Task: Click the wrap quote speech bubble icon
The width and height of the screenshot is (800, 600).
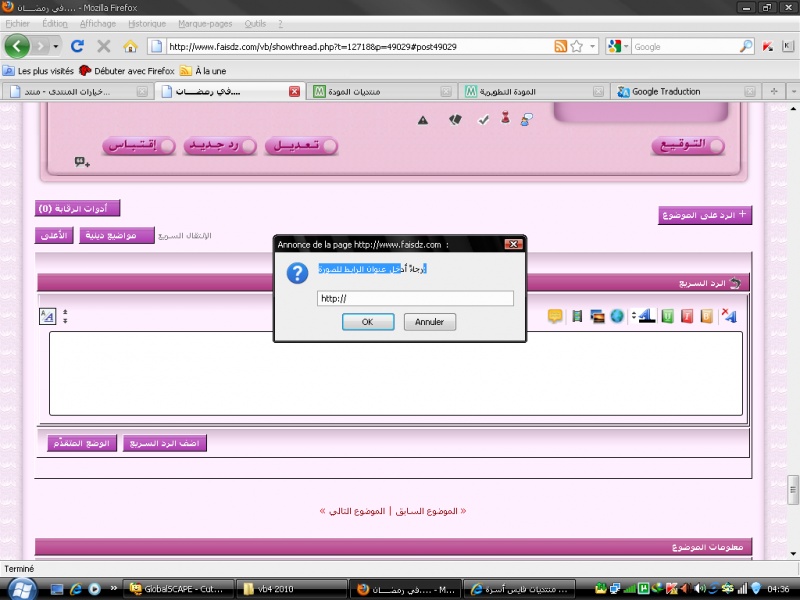Action: [x=555, y=317]
